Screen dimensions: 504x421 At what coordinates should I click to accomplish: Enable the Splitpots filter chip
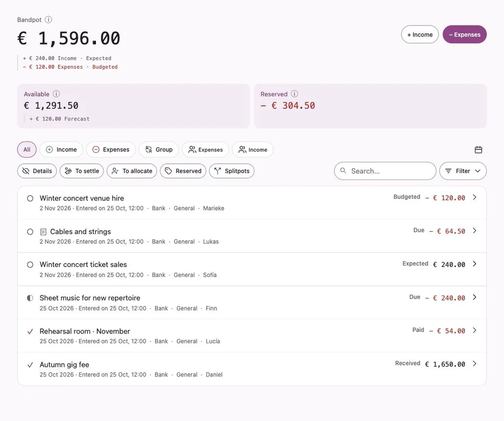[x=232, y=171]
